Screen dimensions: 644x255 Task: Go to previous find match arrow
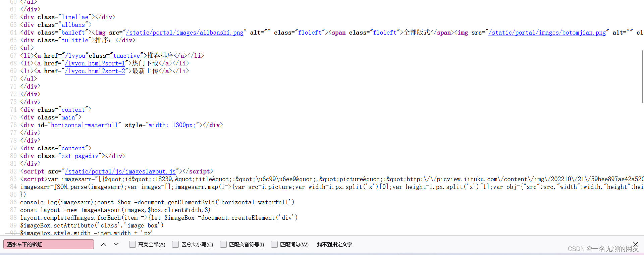coord(104,244)
